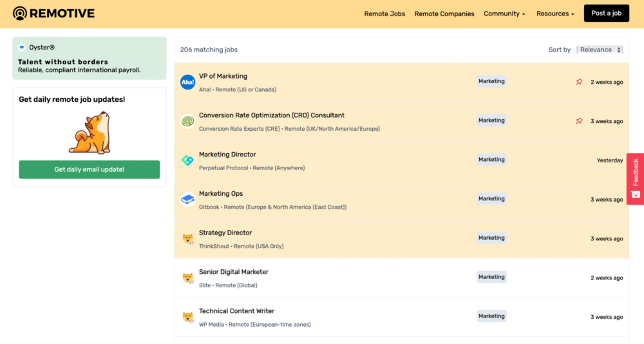The height and width of the screenshot is (344, 644).
Task: Click 'Aha! • Remote (US or Canada)' text
Action: click(x=238, y=90)
